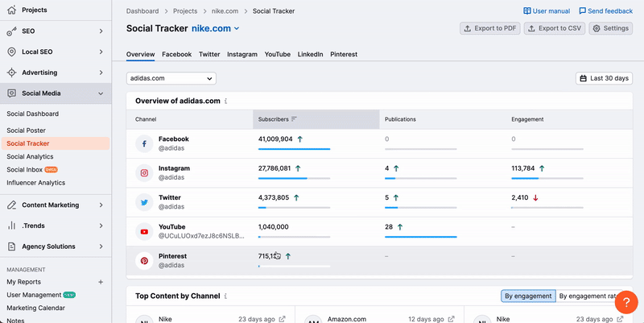The image size is (644, 323).
Task: Switch to the Facebook tab
Action: pyautogui.click(x=176, y=54)
